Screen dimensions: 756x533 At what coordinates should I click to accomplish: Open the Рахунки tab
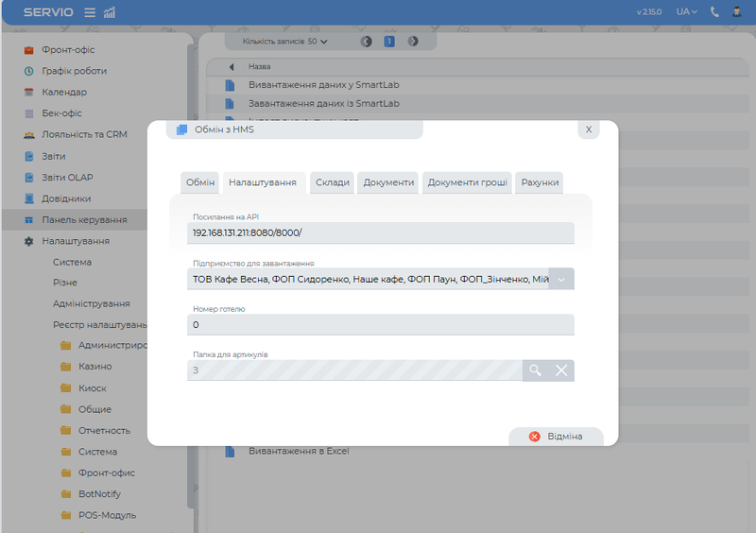point(540,183)
